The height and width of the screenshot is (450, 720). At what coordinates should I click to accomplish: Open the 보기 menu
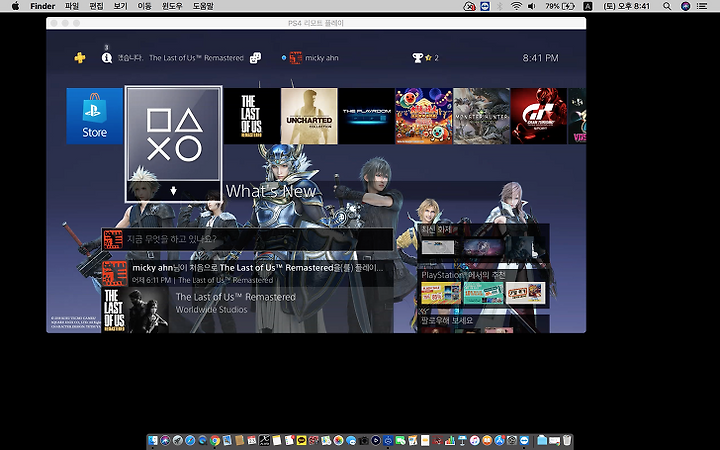coord(120,6)
